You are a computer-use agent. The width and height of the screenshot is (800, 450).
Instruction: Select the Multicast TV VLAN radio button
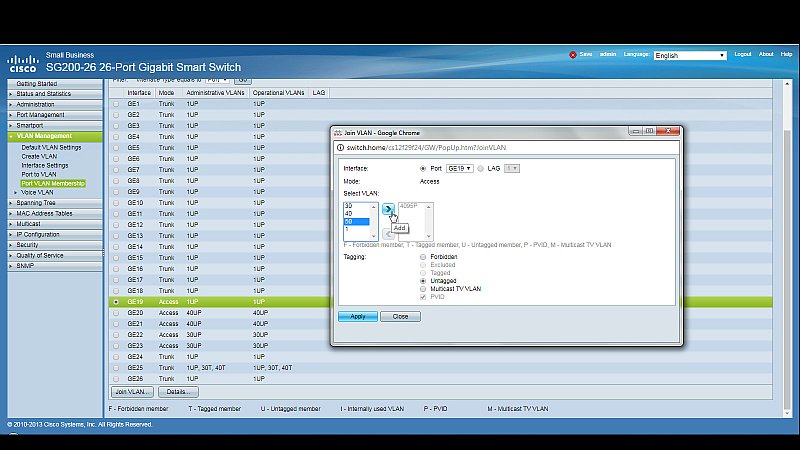(x=423, y=289)
